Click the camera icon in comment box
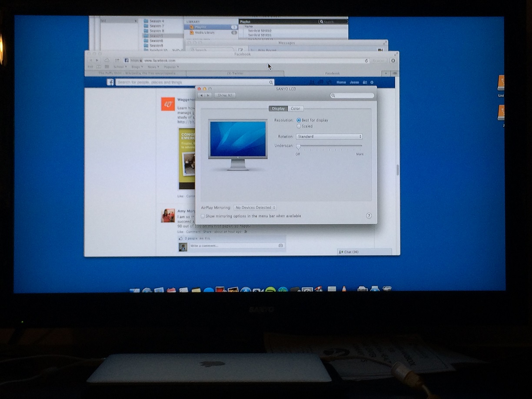Screen dimensions: 532x399 coord(281,246)
